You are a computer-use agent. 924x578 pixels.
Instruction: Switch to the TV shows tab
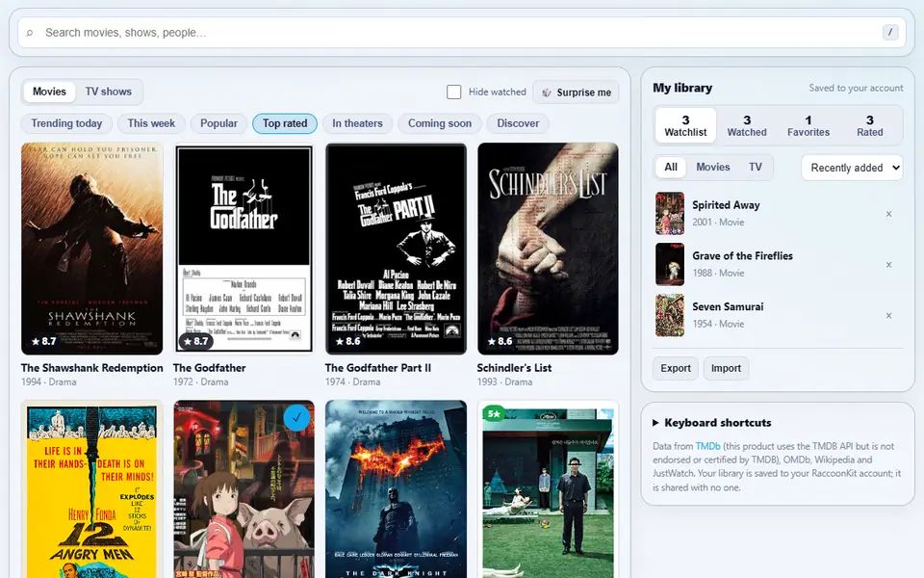point(109,92)
